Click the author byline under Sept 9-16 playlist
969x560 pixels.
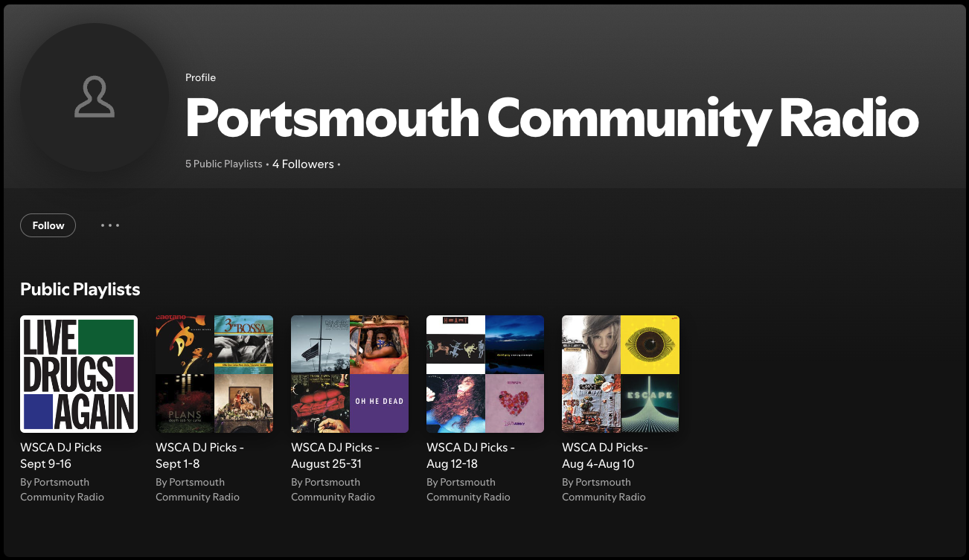[x=62, y=489]
